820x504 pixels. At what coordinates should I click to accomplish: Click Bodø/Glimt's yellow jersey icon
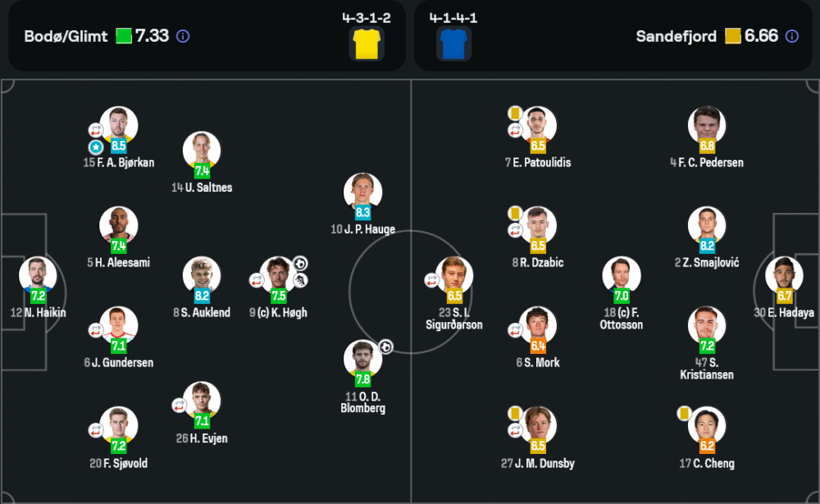366,43
